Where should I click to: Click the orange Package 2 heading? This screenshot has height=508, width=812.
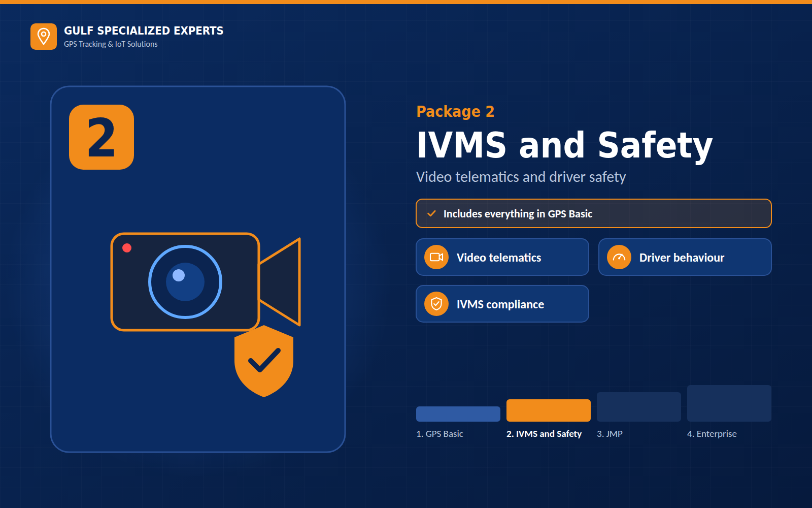pos(455,111)
